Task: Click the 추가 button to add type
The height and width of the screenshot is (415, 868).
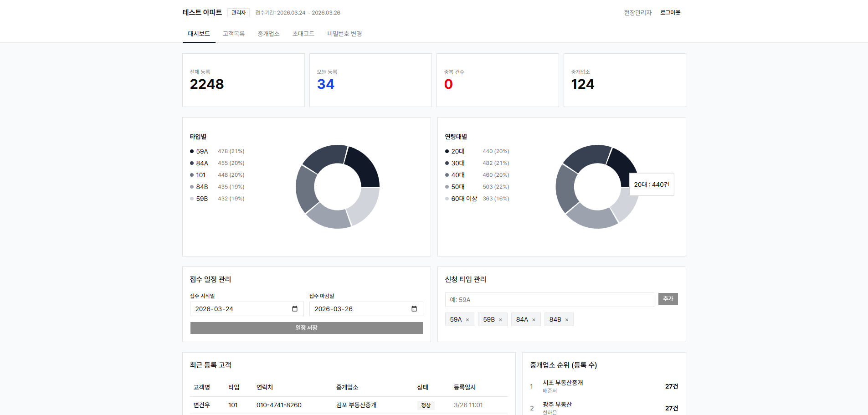Action: click(x=668, y=299)
